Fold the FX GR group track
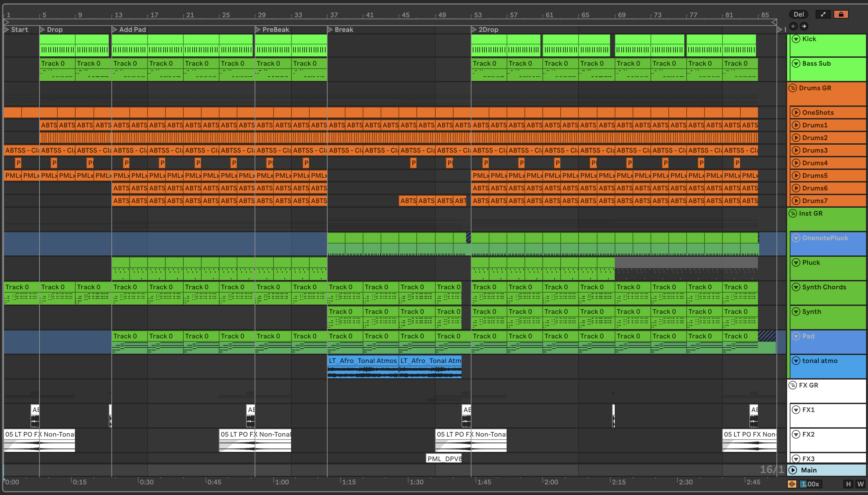868x495 pixels. [x=793, y=385]
